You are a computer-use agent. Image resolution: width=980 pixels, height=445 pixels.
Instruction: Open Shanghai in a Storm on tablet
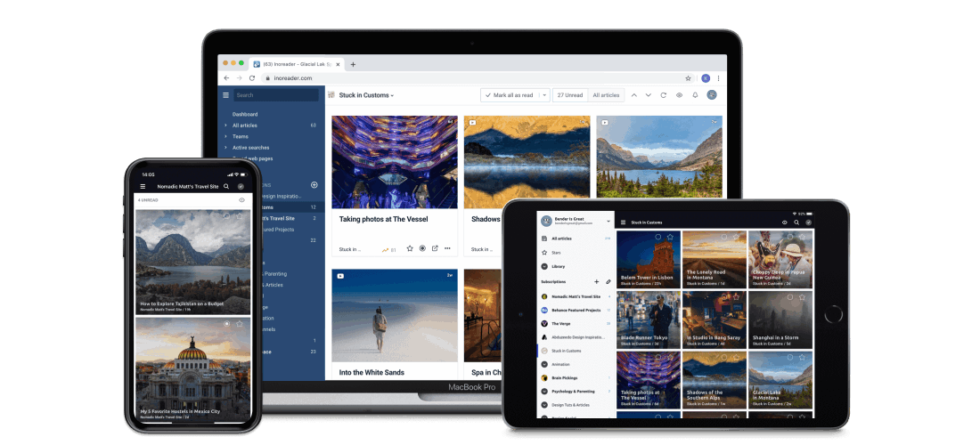pyautogui.click(x=780, y=319)
